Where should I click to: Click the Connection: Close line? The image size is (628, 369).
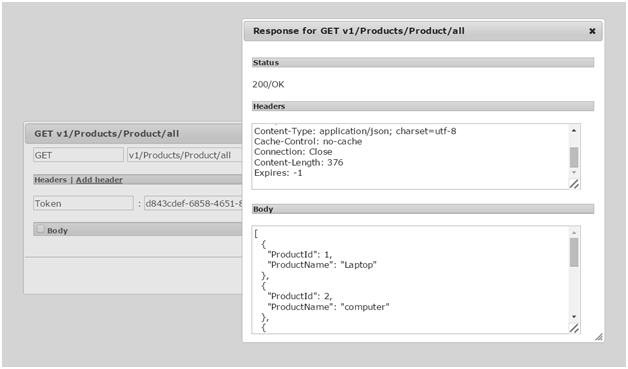(293, 152)
